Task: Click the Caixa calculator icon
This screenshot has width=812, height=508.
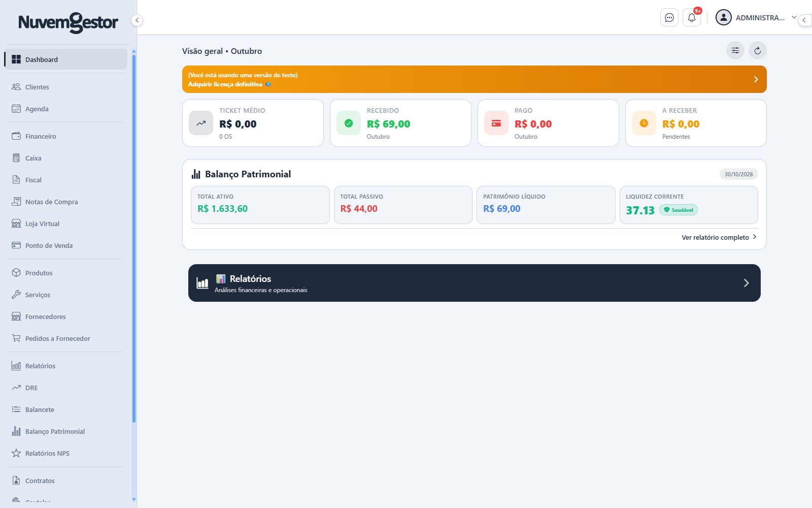Action: (x=16, y=158)
